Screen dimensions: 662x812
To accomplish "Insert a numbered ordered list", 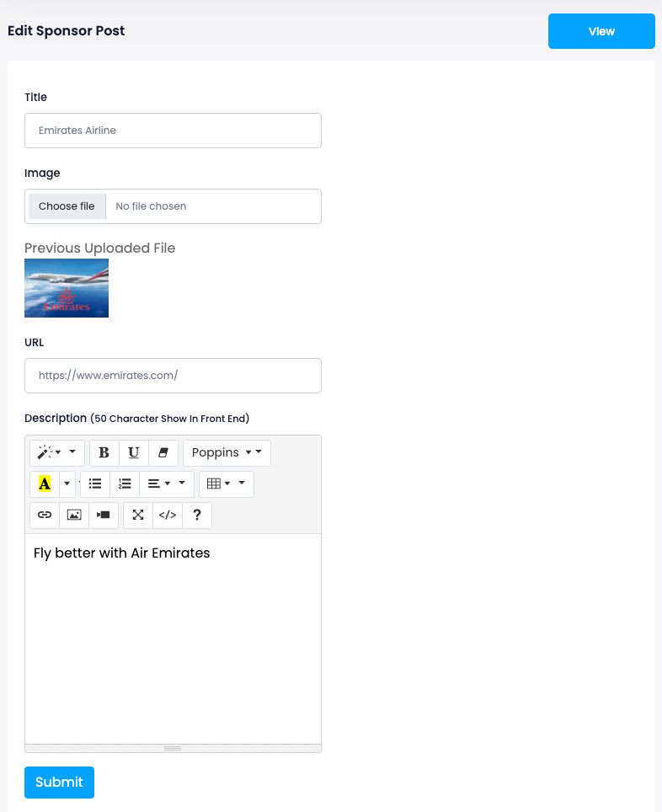I will 125,484.
